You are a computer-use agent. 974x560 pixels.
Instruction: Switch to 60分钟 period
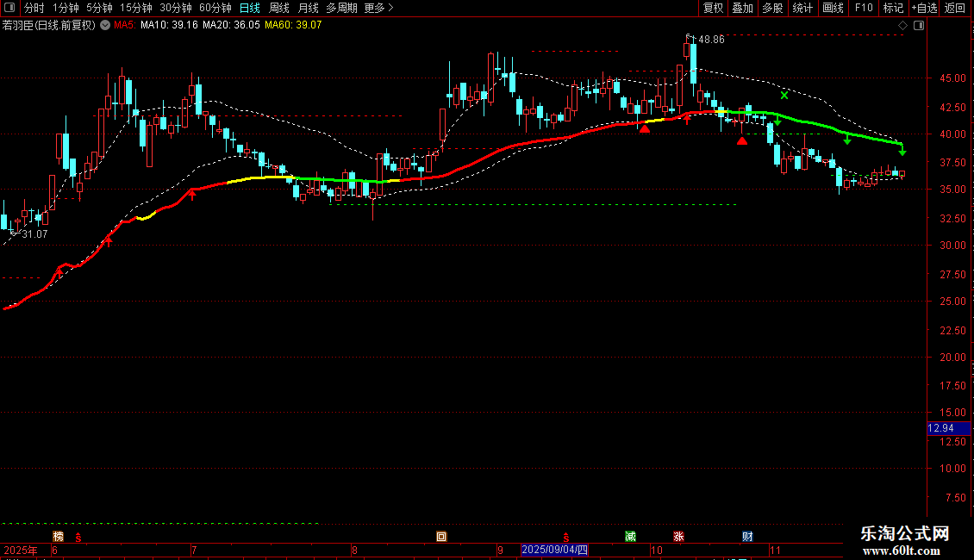(215, 8)
